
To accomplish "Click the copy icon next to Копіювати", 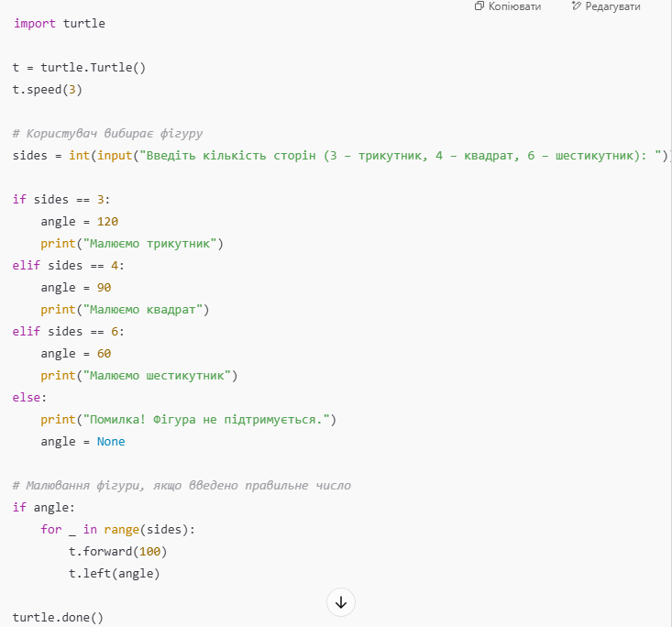I will pyautogui.click(x=479, y=6).
